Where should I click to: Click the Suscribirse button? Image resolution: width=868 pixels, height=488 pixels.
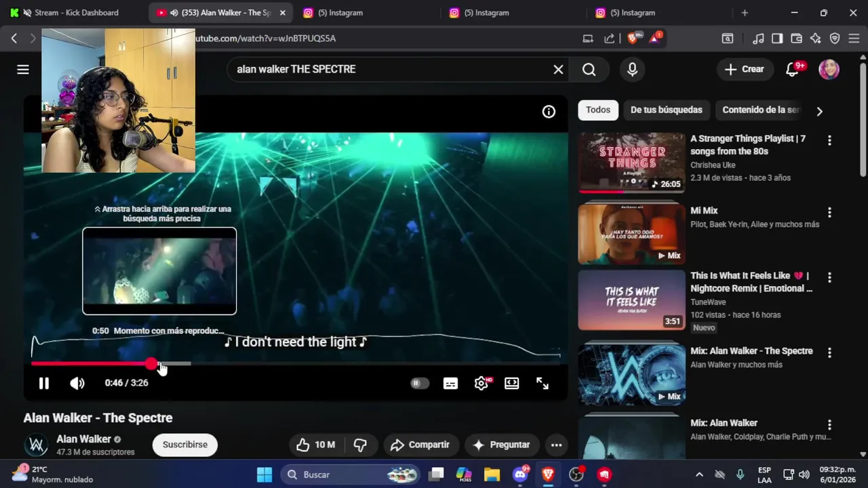point(185,445)
